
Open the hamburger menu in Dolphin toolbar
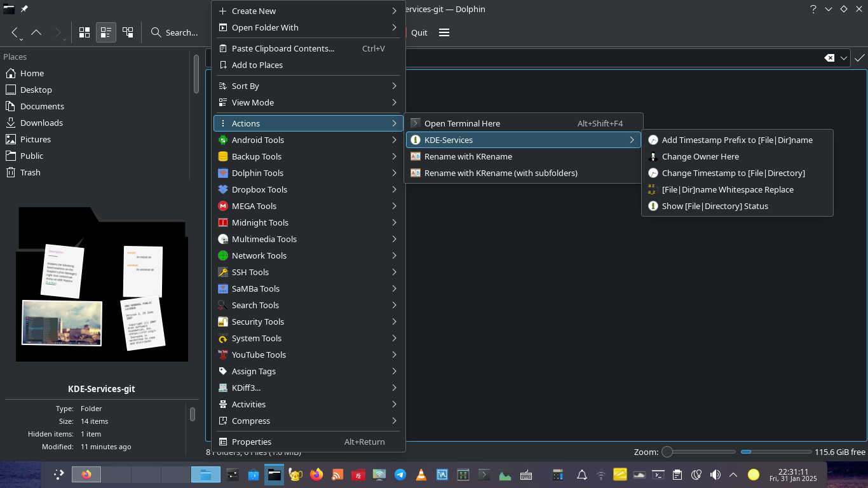[444, 32]
